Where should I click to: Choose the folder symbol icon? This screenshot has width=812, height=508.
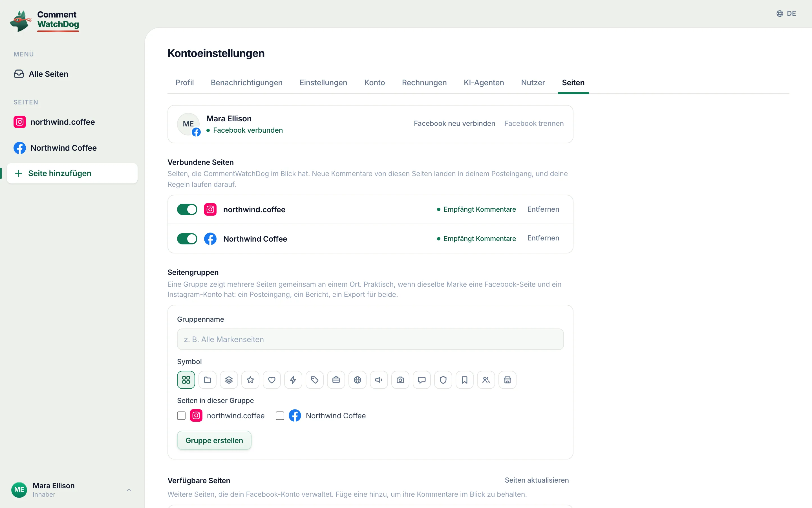[x=207, y=380]
